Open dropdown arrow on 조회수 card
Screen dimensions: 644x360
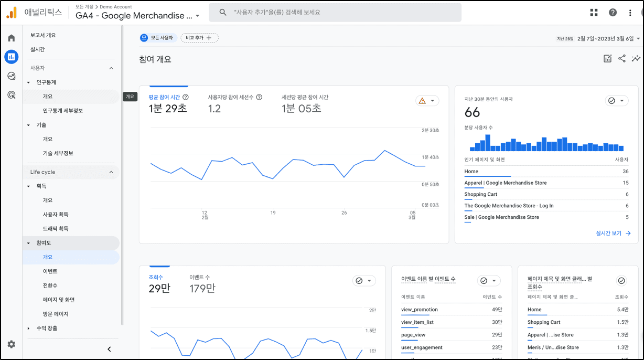370,281
